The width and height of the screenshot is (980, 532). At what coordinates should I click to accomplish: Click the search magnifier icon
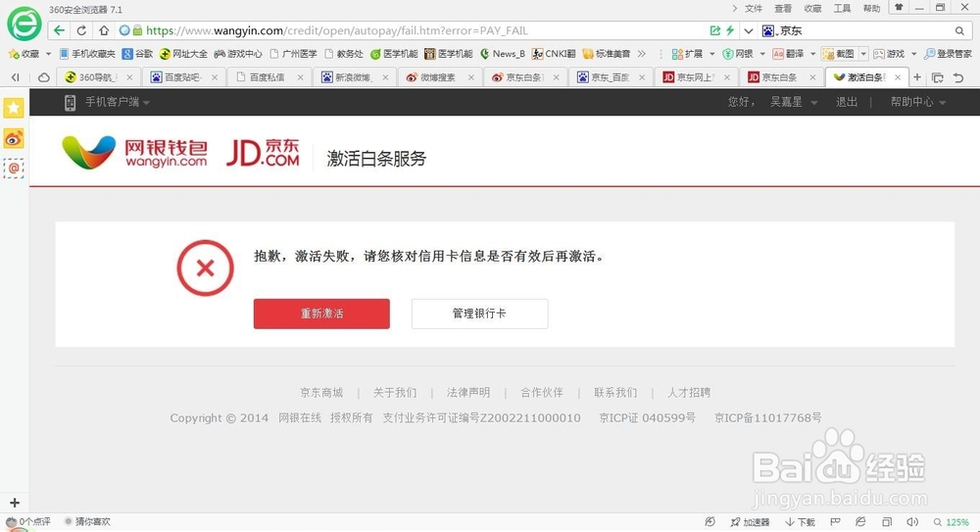pos(959,30)
